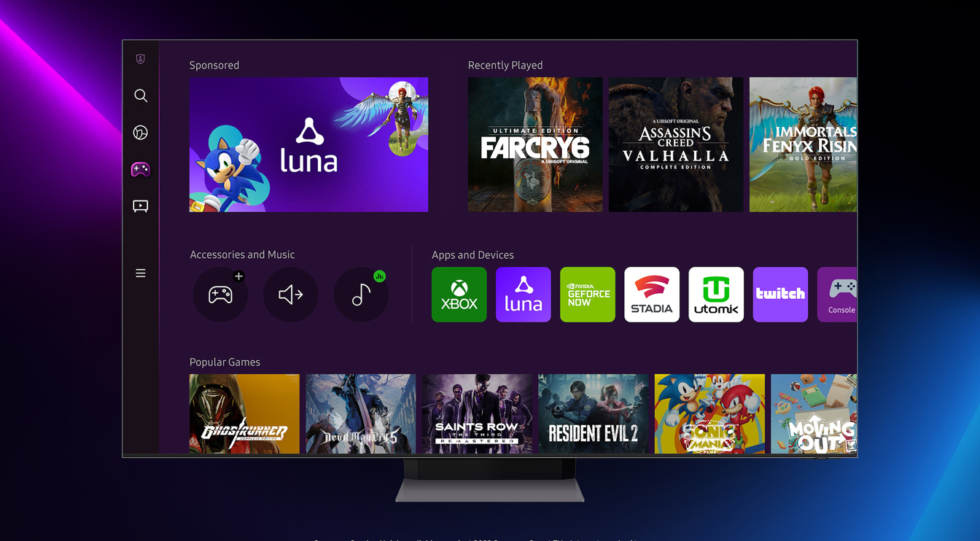Launch the Utomik app tile
The height and width of the screenshot is (541, 980).
click(716, 295)
